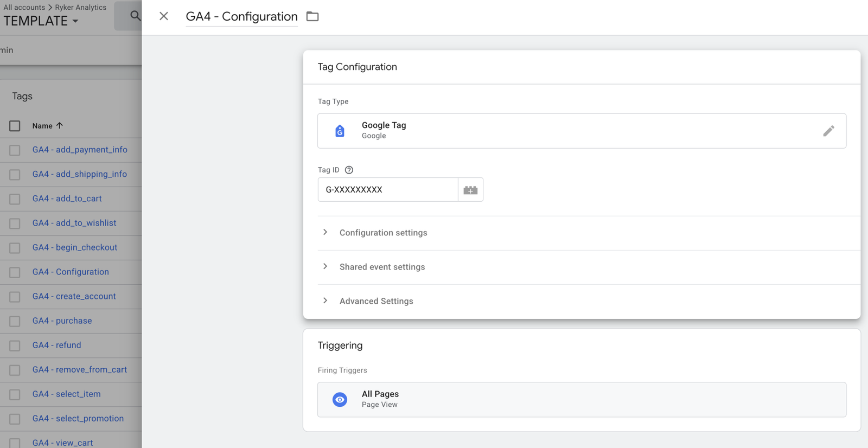Open the All Pages firing trigger
Screen dimensions: 868x448
pyautogui.click(x=582, y=400)
